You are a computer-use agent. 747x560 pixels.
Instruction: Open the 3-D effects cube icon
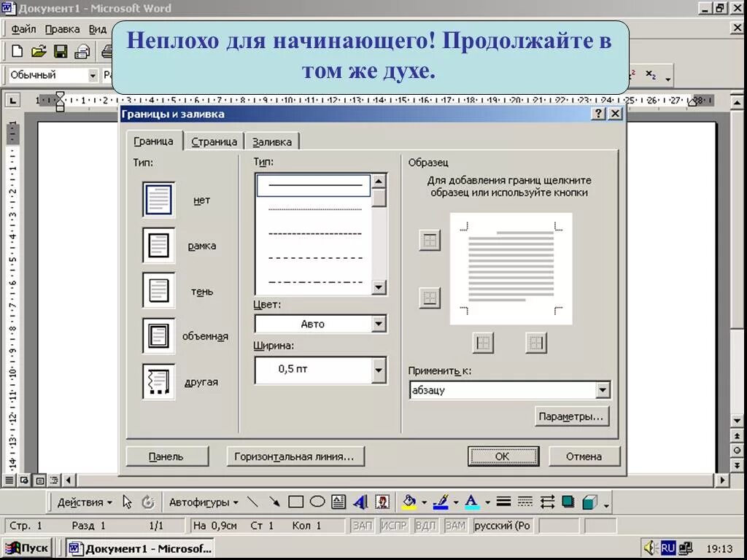[x=589, y=502]
